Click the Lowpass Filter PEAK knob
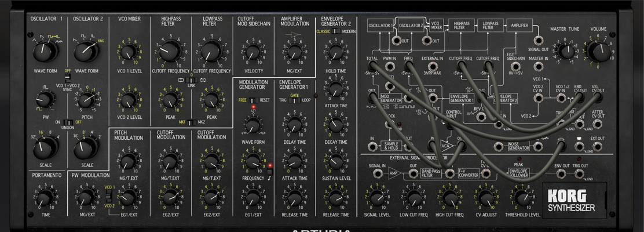The image size is (644, 232). 211,100
